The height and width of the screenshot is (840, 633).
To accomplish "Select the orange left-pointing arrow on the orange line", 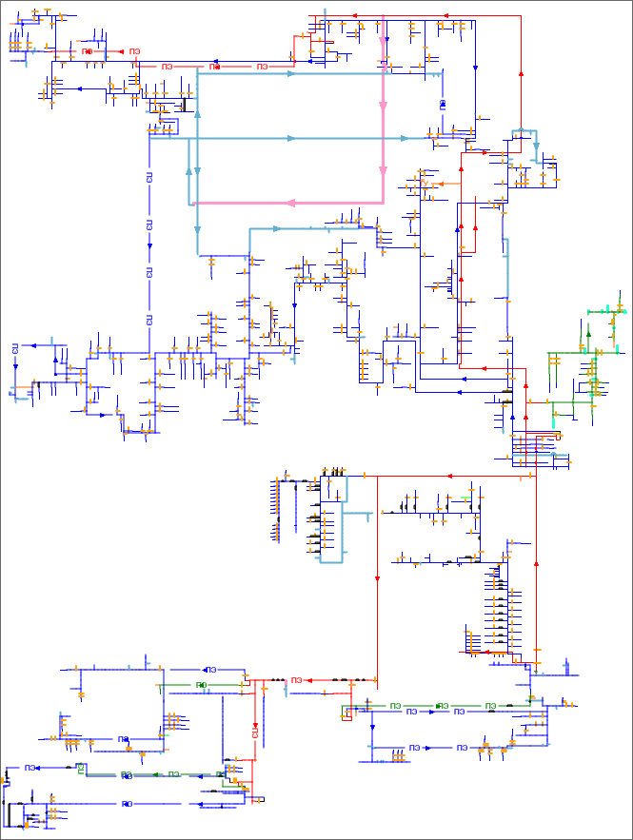I will tap(440, 185).
